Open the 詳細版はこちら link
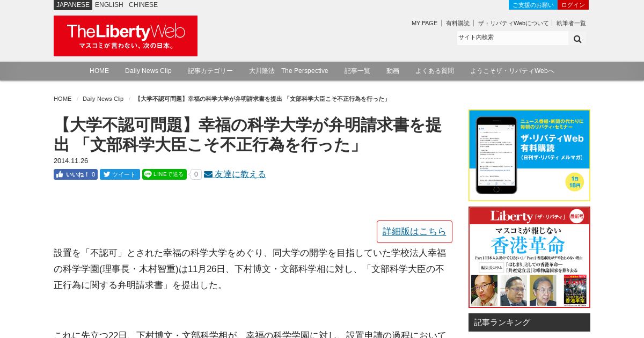644x338 pixels. [x=414, y=231]
